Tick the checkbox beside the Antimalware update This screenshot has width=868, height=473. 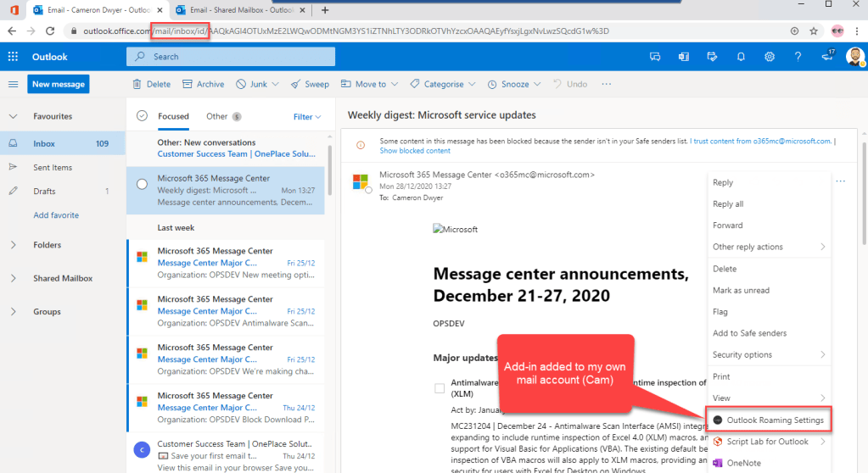440,388
